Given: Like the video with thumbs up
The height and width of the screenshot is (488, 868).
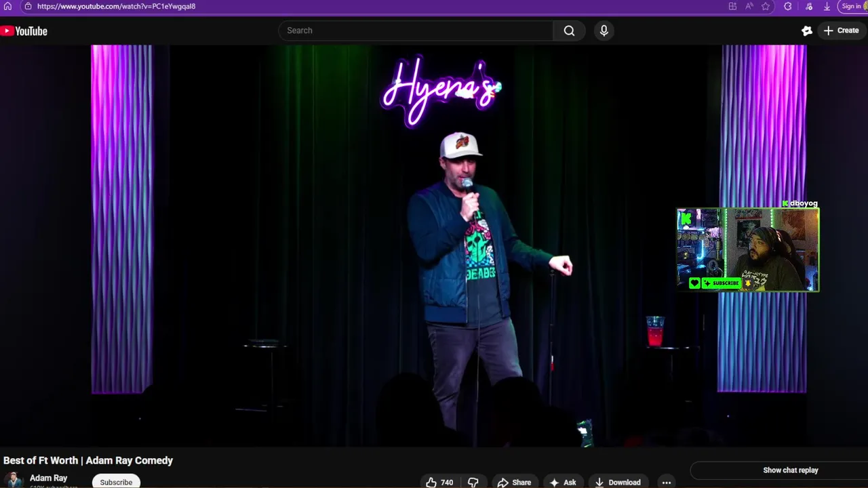Looking at the screenshot, I should (x=439, y=482).
